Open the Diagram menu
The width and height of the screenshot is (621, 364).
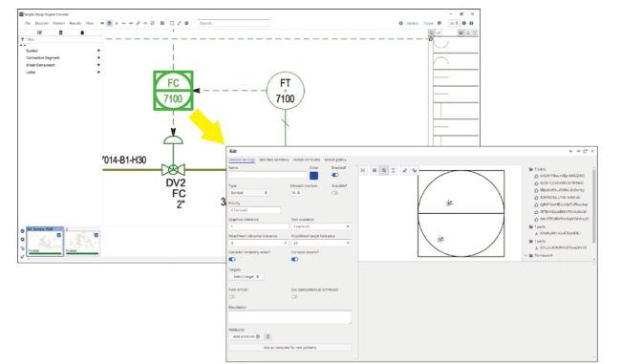pos(42,23)
